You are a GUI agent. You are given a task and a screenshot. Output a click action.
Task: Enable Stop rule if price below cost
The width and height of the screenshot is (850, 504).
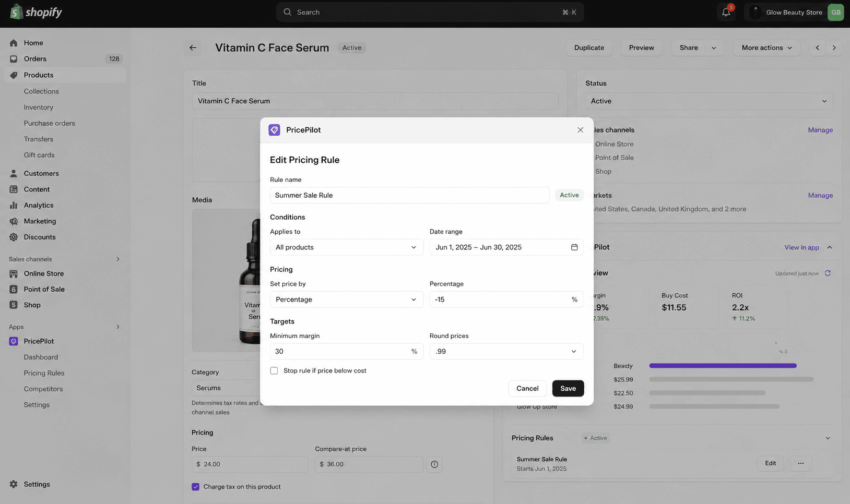point(274,370)
